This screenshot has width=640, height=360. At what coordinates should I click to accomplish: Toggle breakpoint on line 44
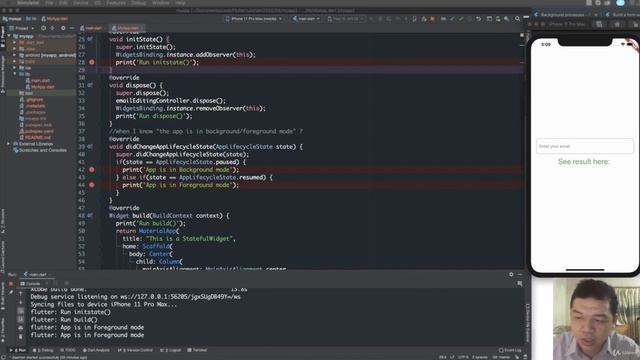92,185
